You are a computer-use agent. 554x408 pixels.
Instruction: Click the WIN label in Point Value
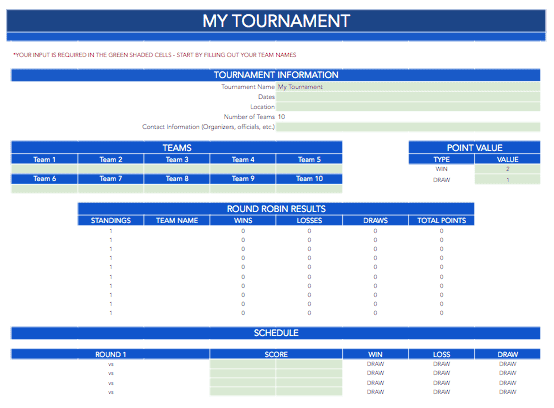[x=442, y=169]
